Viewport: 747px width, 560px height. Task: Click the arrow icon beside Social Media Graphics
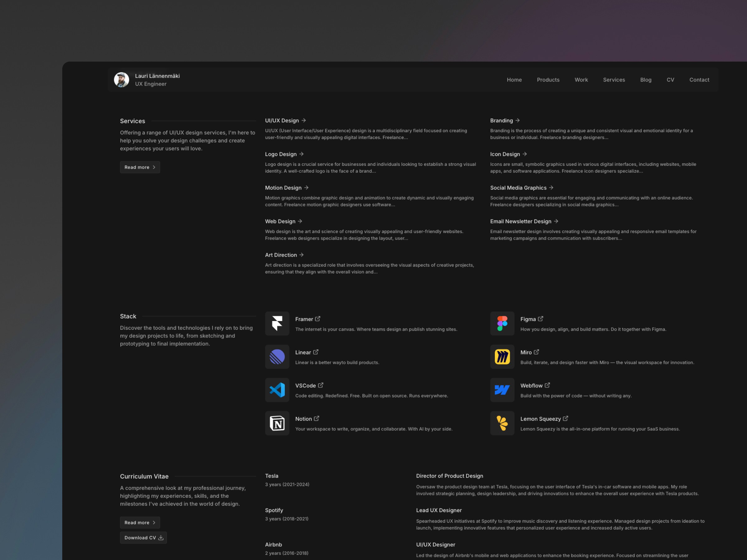point(551,187)
